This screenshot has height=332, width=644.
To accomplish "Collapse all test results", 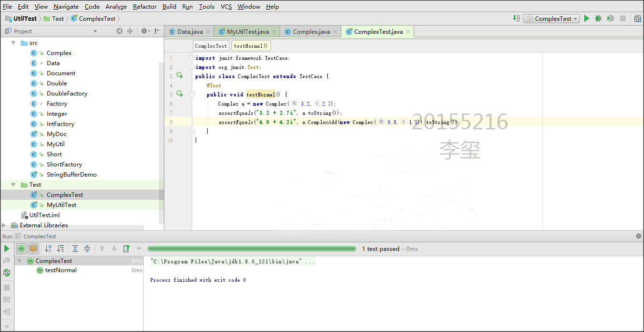I will click(87, 249).
